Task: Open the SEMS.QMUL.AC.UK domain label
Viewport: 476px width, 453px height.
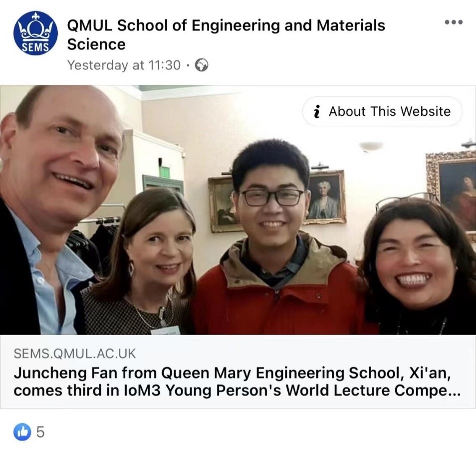Action: tap(75, 354)
